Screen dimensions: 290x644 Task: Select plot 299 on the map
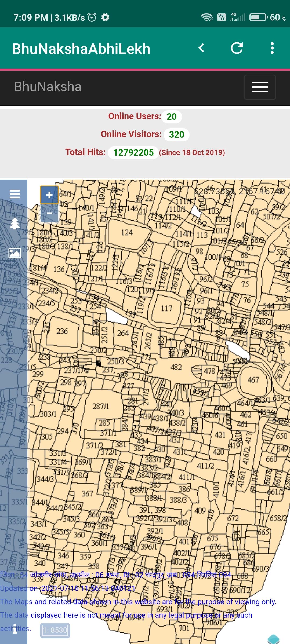tap(38, 374)
